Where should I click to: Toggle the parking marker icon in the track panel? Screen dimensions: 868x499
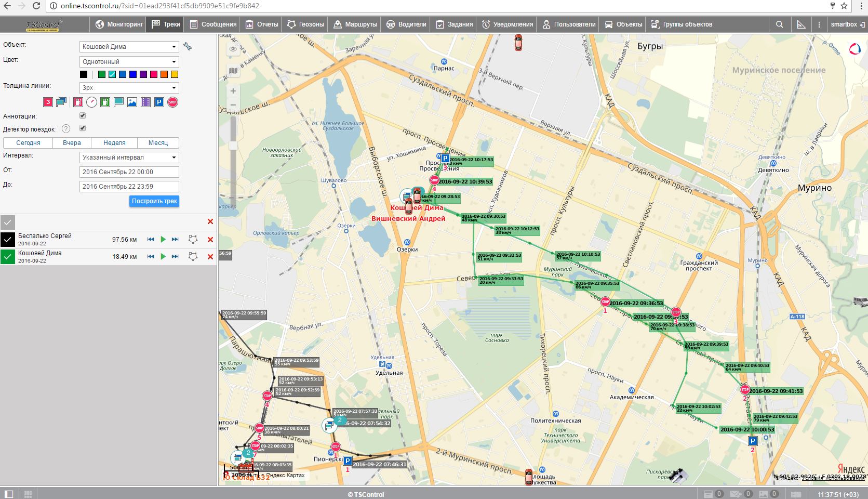159,102
